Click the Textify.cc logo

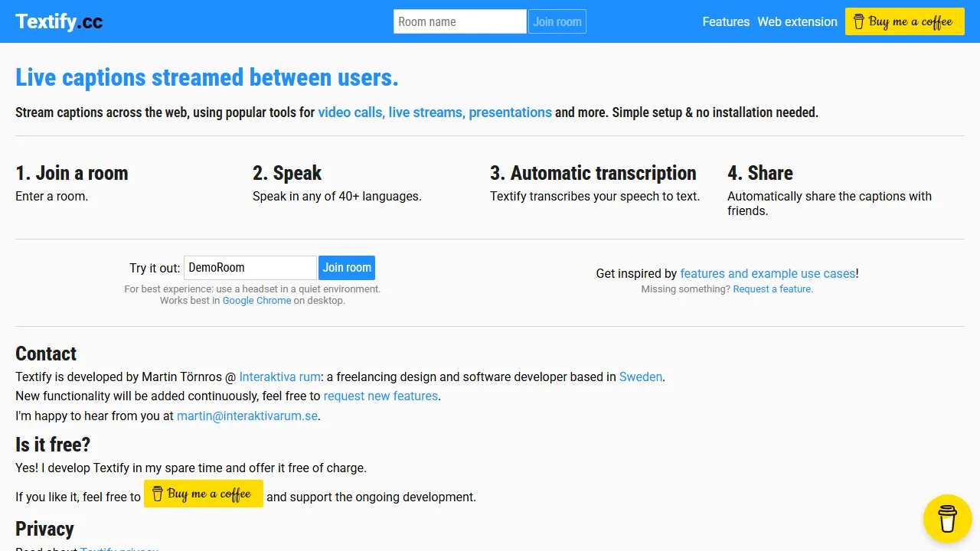click(x=58, y=21)
